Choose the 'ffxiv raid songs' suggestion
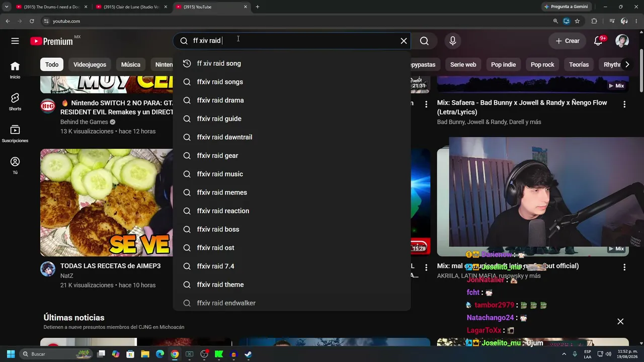 click(292, 82)
